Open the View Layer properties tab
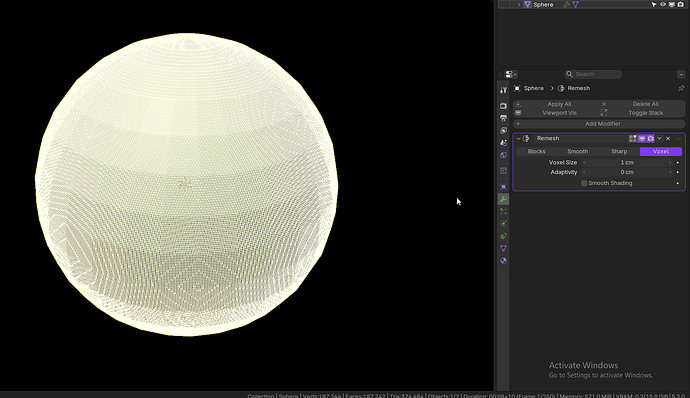690x398 pixels. [x=503, y=130]
